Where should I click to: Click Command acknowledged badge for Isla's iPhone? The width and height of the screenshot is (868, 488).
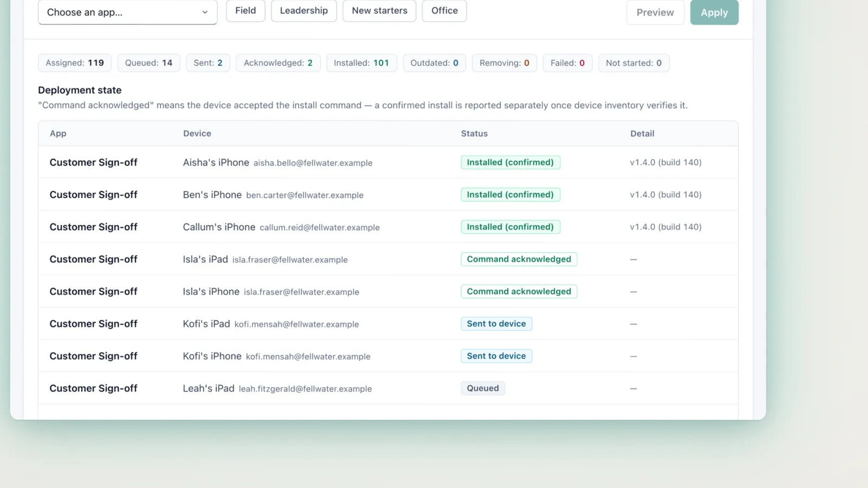click(519, 291)
